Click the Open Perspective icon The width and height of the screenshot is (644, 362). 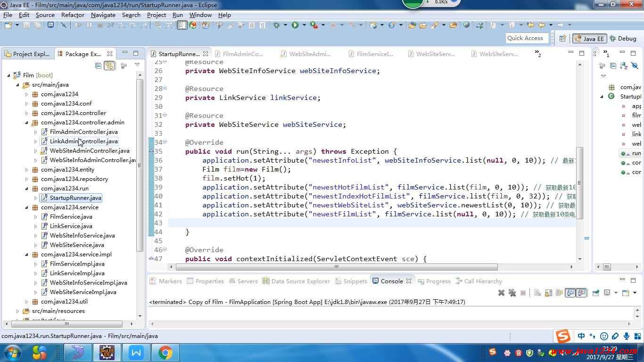(x=562, y=39)
